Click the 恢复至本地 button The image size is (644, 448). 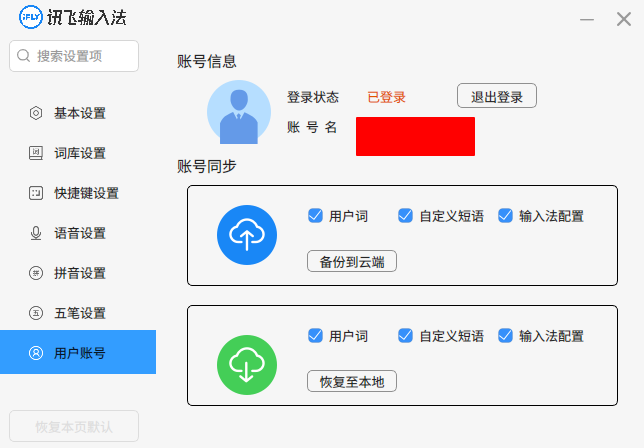(352, 381)
